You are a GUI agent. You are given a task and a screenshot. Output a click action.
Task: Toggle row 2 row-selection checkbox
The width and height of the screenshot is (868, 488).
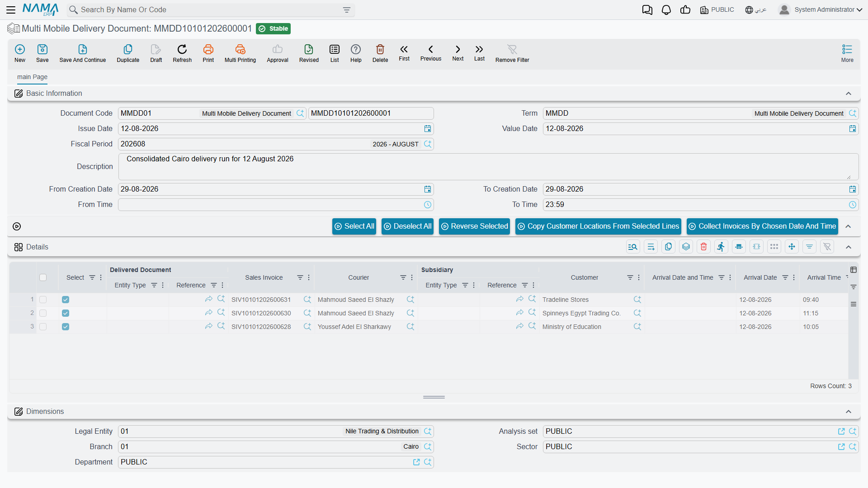click(43, 313)
